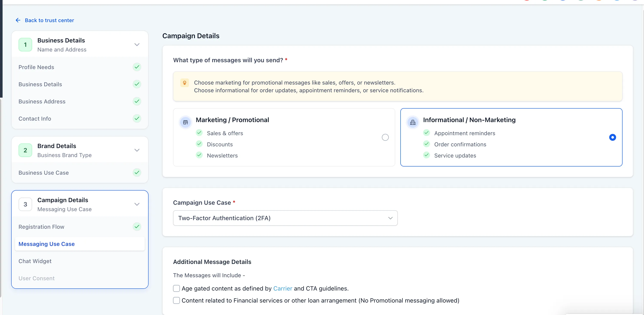This screenshot has height=315, width=644.
Task: Click the step 3 badge for Campaign Details
Action: [x=25, y=204]
